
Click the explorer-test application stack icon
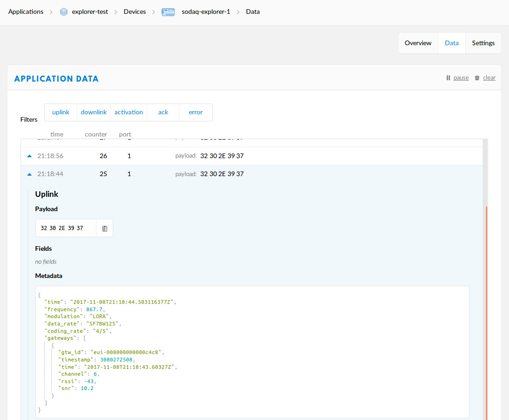[64, 12]
